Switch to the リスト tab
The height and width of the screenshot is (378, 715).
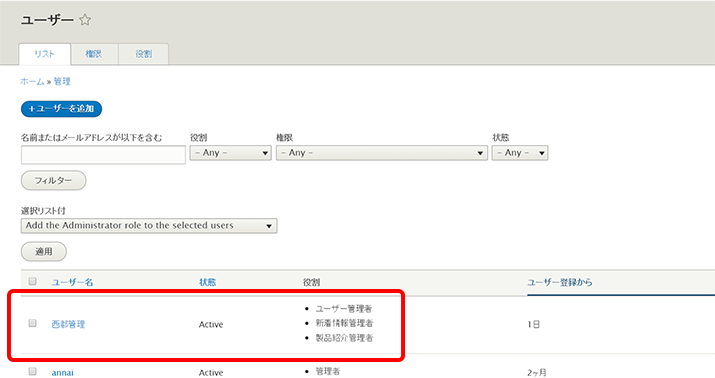(x=45, y=54)
